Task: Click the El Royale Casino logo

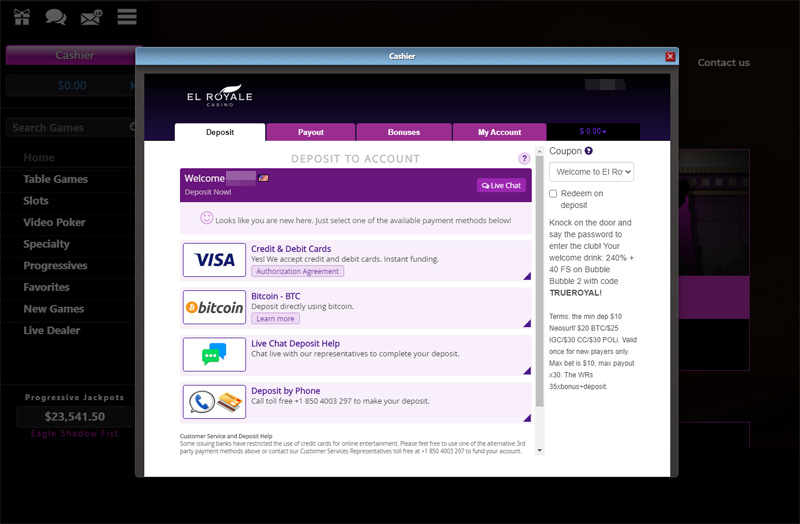Action: pos(219,95)
